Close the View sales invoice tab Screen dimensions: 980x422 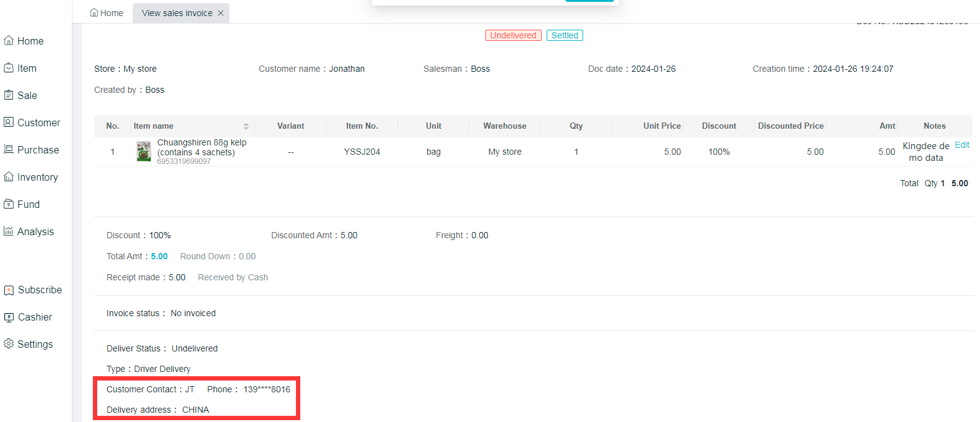click(220, 13)
